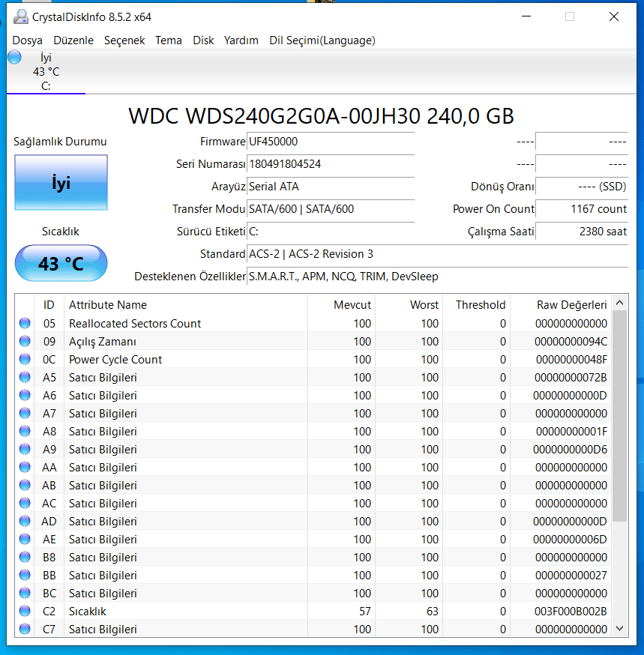Open the Disk menu
Screen dimensions: 644x655
(x=203, y=40)
